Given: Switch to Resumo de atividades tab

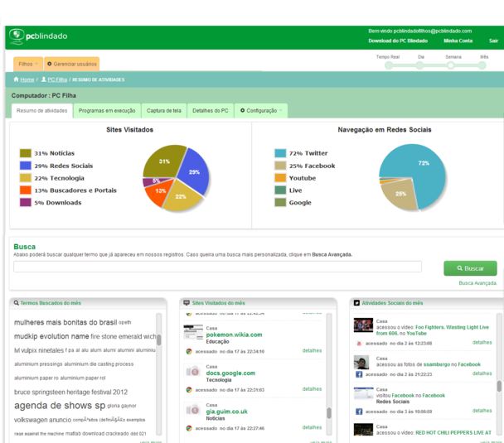Looking at the screenshot, I should 42,111.
